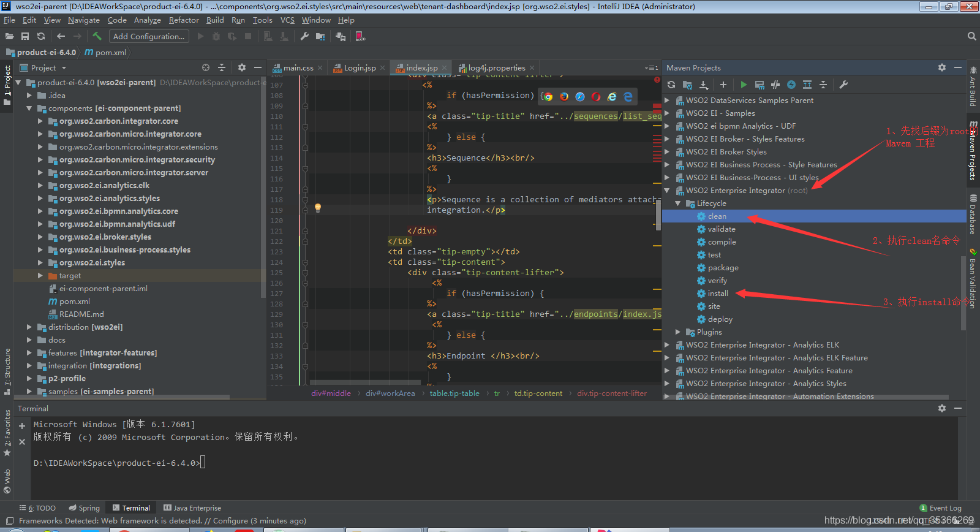Open in Chrome browser icon
Screen dimensions: 980x532
(x=548, y=97)
